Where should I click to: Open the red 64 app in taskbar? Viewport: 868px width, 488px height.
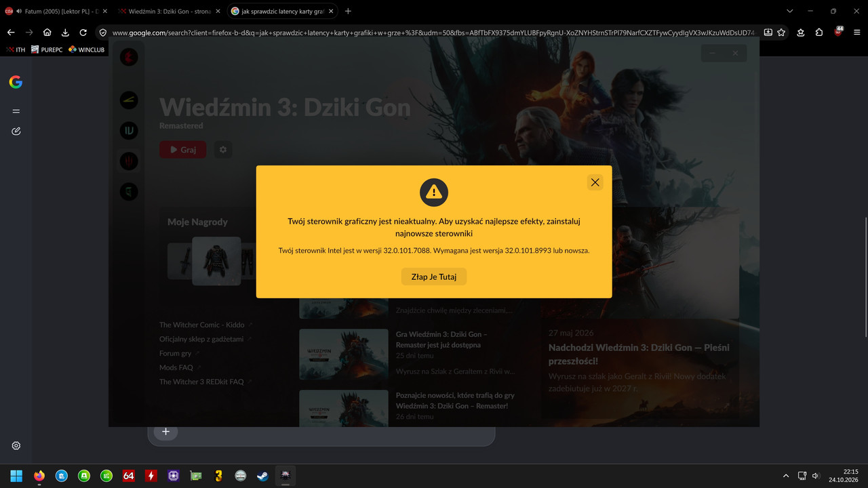click(x=128, y=476)
